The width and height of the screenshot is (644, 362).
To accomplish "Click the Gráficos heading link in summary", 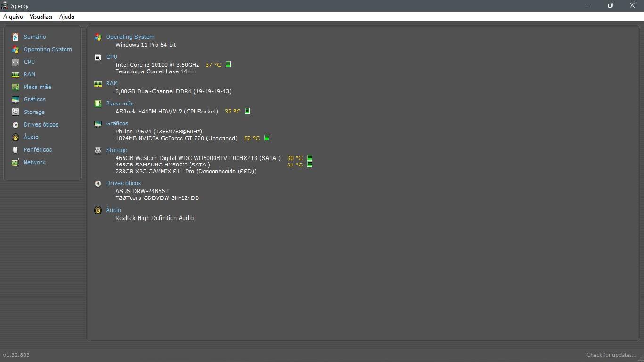I will click(x=117, y=123).
